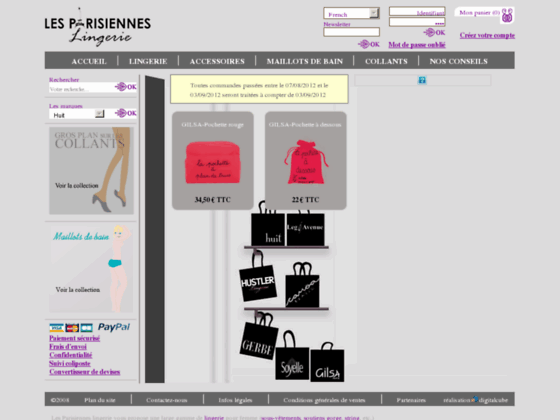The height and width of the screenshot is (420, 560).
Task: Click the Visa card logo
Action: [56, 328]
